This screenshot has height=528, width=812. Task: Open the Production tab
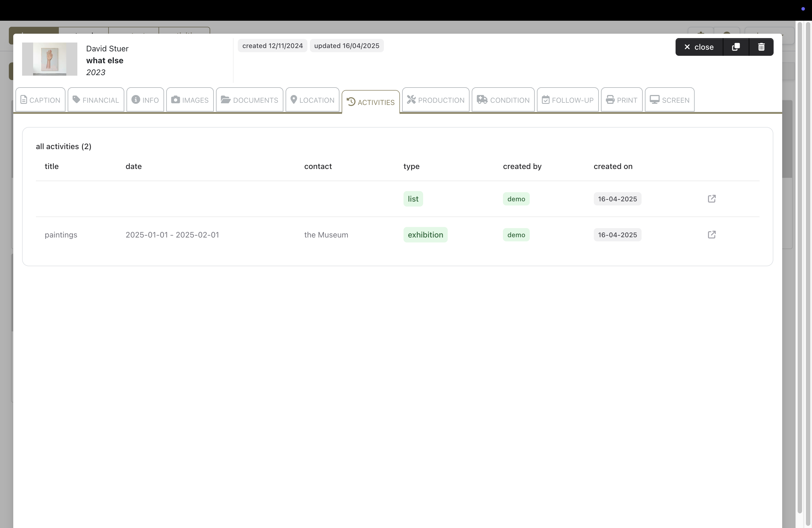436,100
